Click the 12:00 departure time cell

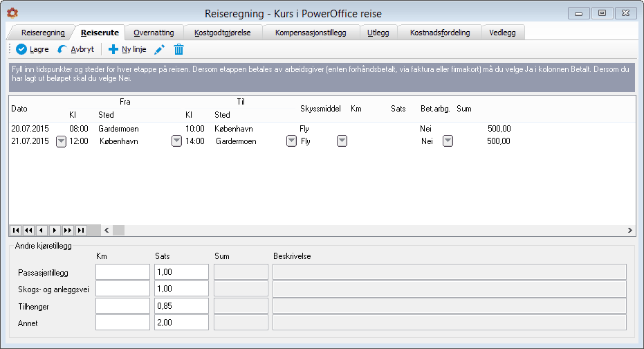click(78, 141)
